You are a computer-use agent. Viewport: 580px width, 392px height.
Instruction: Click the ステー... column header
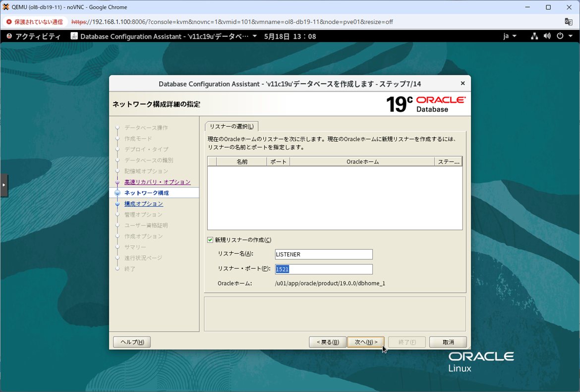point(448,162)
